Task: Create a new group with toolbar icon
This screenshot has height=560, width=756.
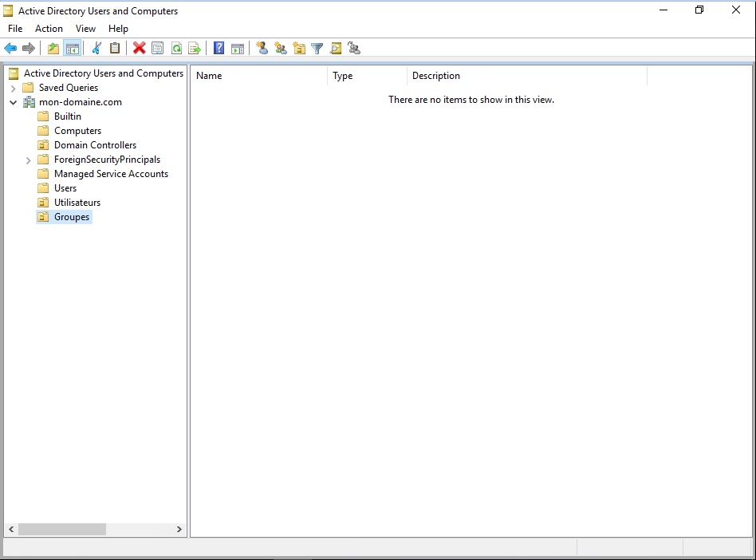Action: point(281,48)
